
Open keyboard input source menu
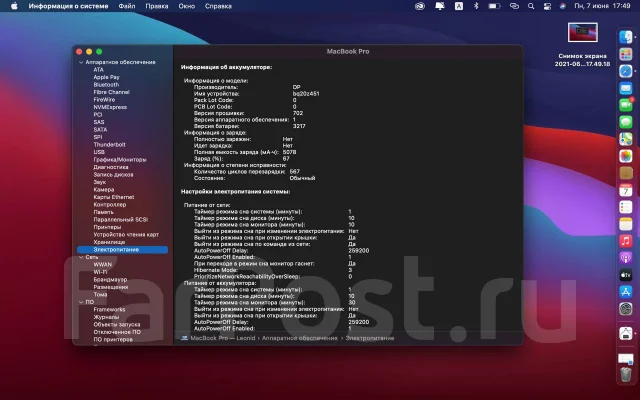[x=459, y=6]
